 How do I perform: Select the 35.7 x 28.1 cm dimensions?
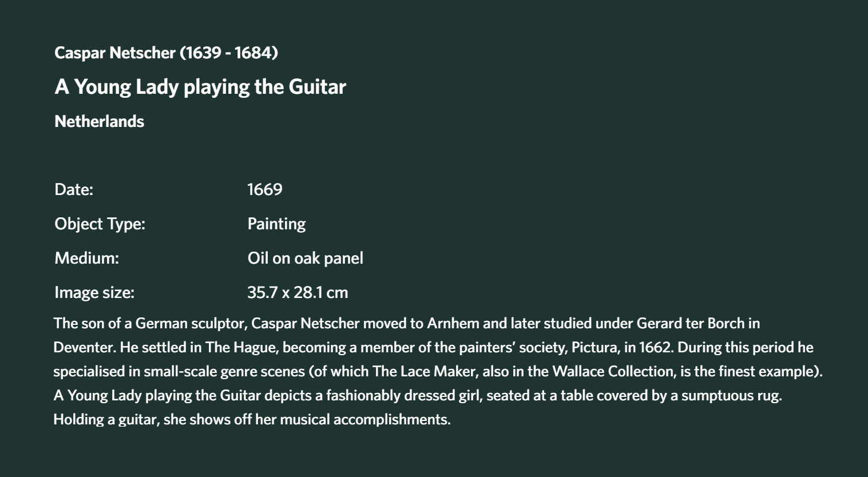[x=298, y=292]
